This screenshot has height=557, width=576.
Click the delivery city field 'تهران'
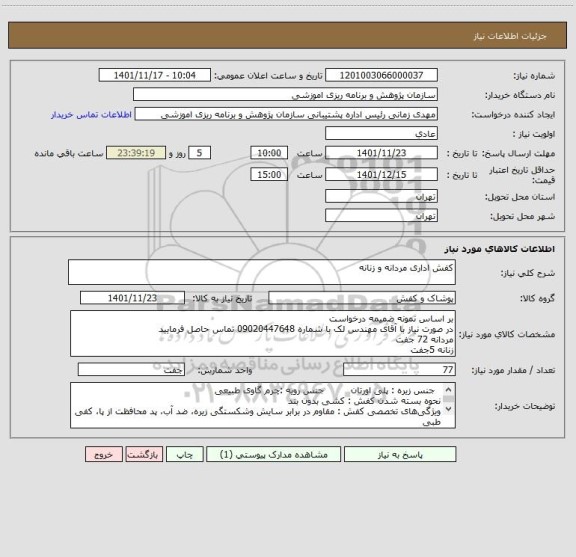(381, 216)
